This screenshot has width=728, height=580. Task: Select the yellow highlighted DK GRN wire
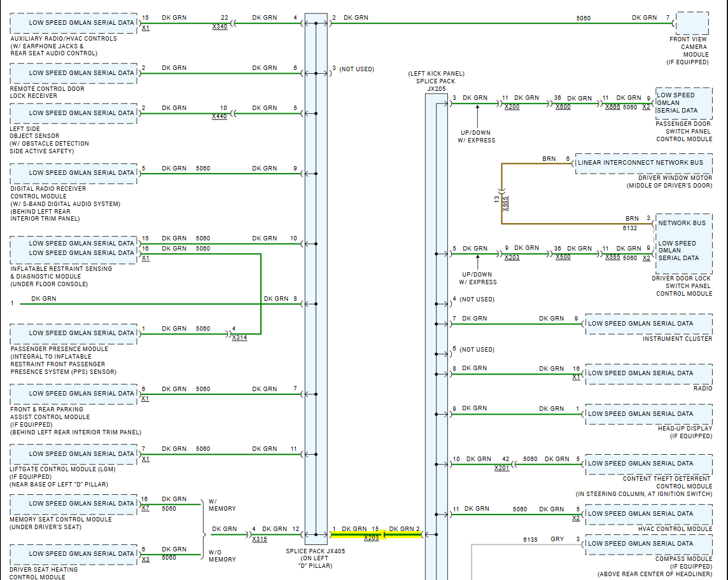point(376,534)
